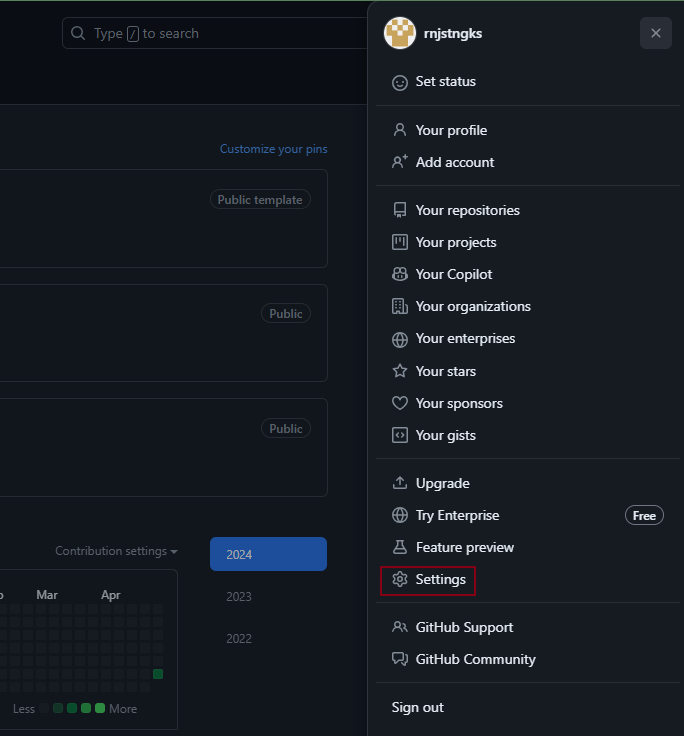Select the 2024 contribution year
The height and width of the screenshot is (736, 684).
pyautogui.click(x=268, y=554)
